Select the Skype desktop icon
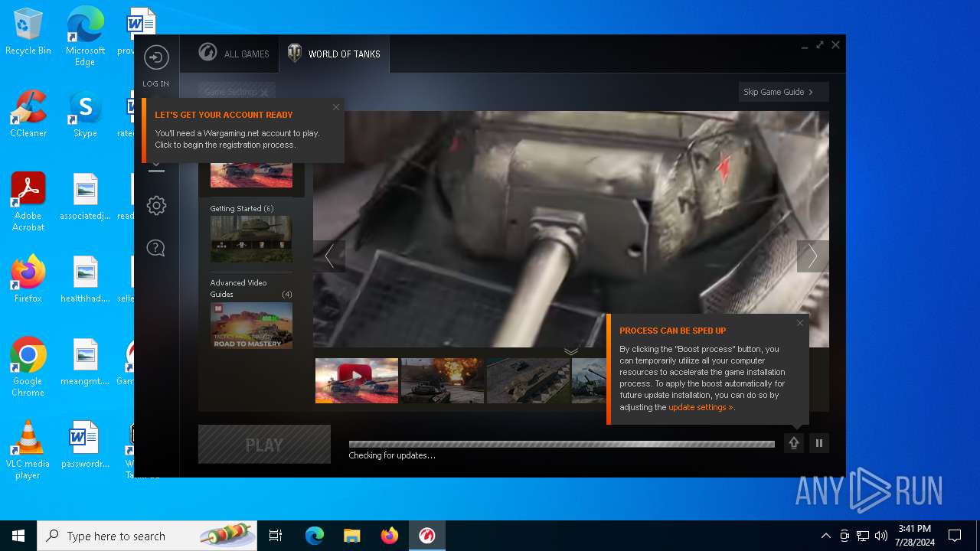This screenshot has height=551, width=980. (x=85, y=114)
